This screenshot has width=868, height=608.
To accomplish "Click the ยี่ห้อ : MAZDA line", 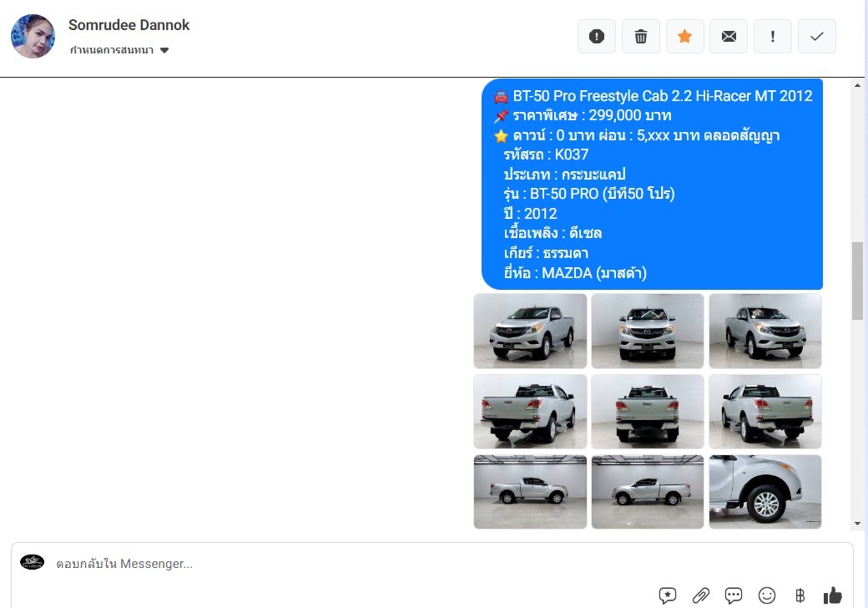I will [575, 273].
